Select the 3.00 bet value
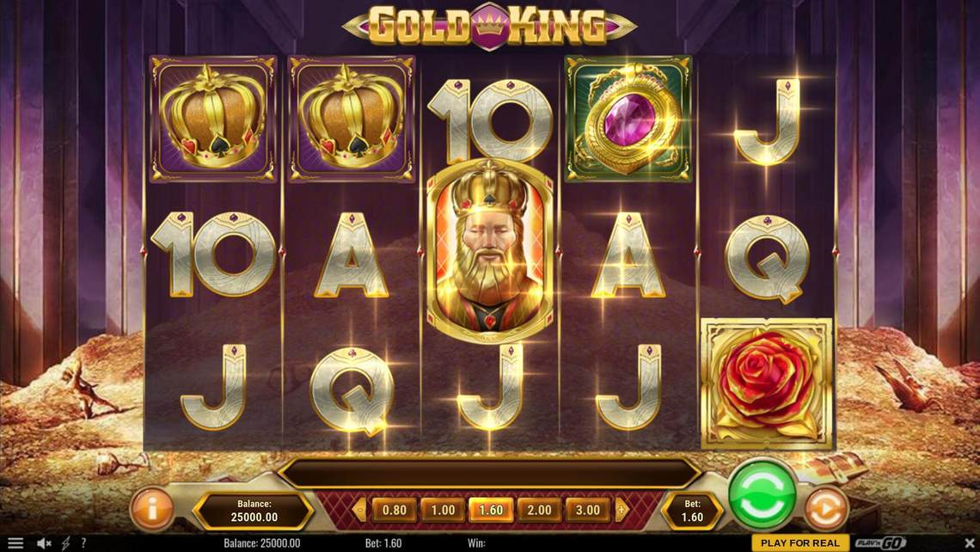The height and width of the screenshot is (552, 980). coord(587,510)
